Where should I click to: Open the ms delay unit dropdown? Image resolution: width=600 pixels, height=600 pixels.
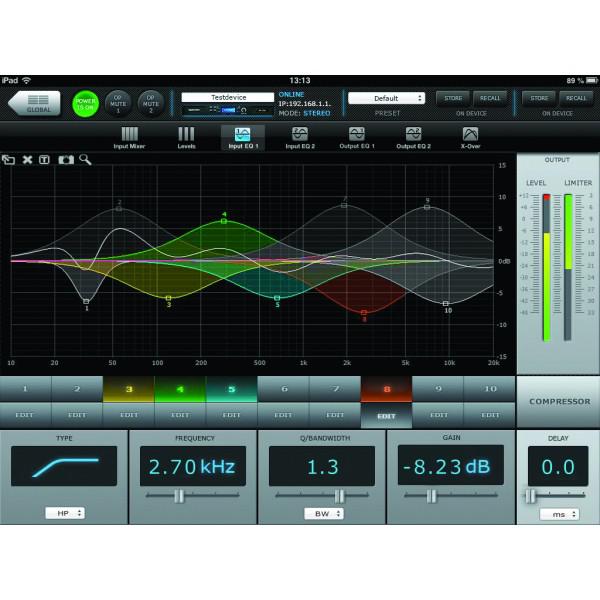(x=559, y=514)
